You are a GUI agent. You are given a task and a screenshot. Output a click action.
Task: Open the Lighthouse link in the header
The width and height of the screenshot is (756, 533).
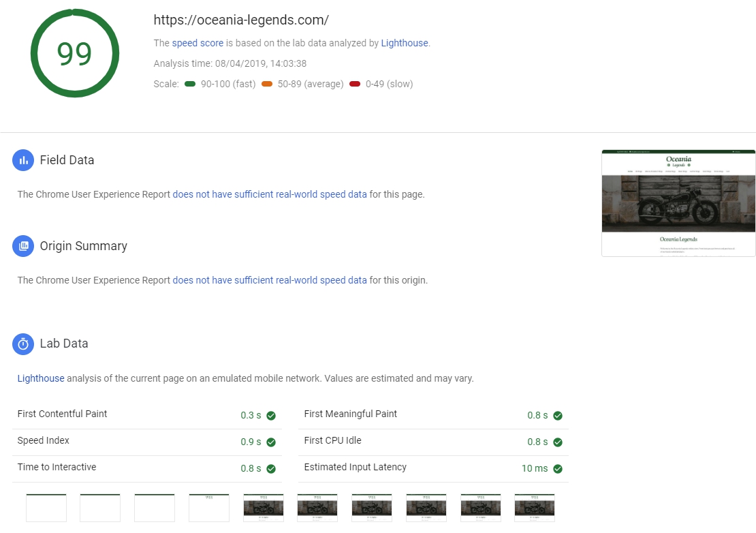tap(405, 43)
